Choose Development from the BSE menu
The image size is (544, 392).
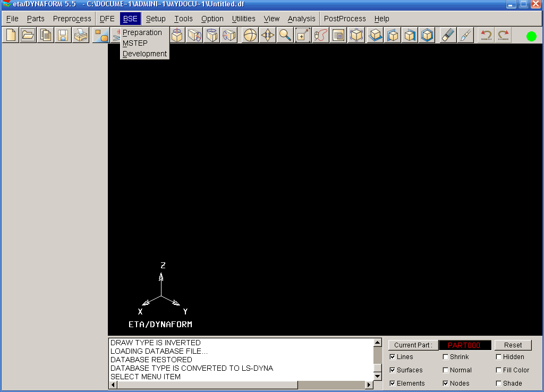[x=144, y=54]
